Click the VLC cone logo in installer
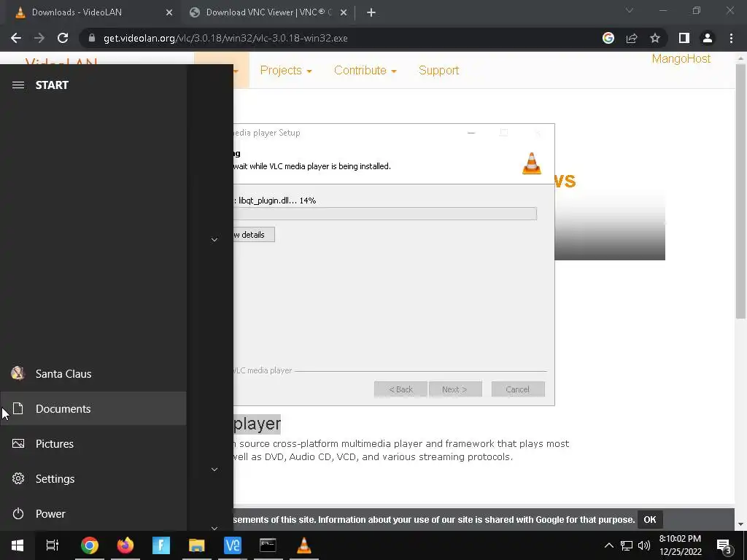 click(x=532, y=163)
